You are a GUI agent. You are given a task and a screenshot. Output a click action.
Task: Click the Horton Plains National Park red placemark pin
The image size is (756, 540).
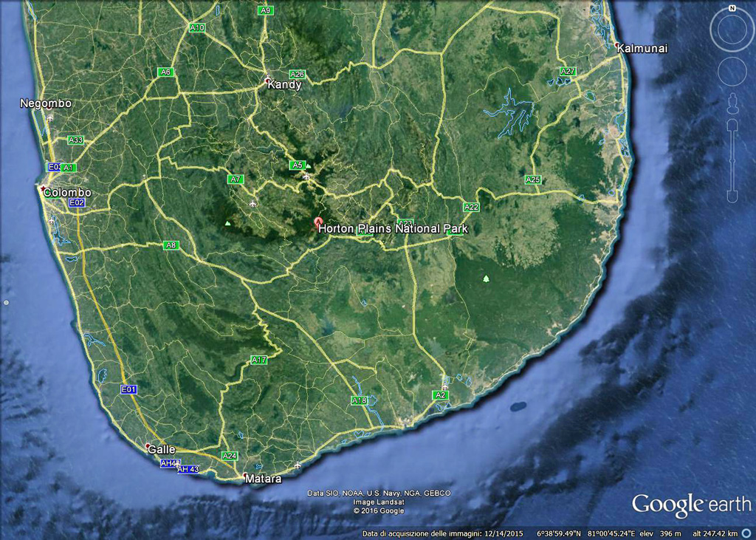pyautogui.click(x=319, y=221)
